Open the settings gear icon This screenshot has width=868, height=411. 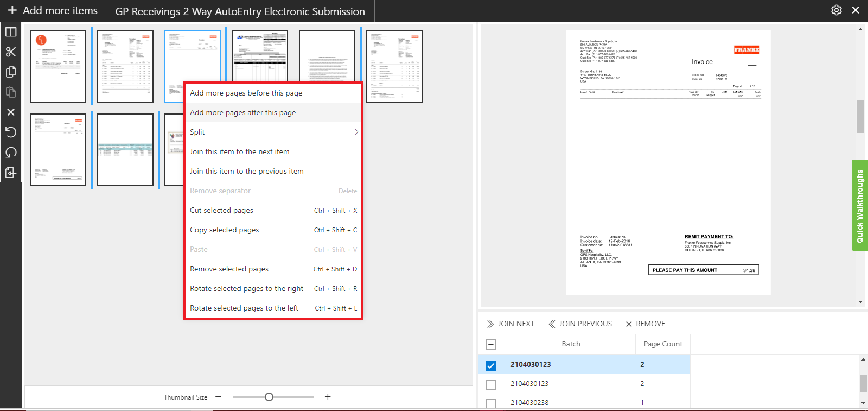point(837,10)
